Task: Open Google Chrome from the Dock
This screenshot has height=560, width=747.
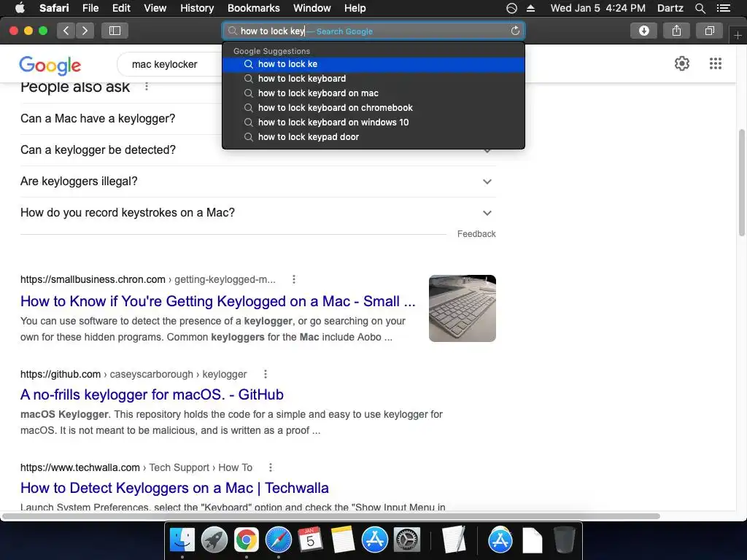Action: (x=246, y=540)
